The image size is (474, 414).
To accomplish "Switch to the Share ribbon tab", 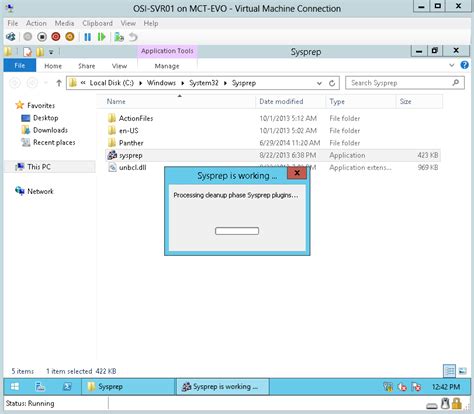I will (87, 66).
